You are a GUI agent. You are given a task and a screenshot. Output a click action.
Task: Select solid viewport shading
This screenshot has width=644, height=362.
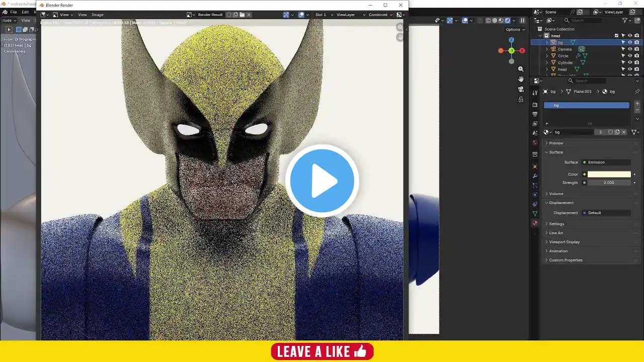tap(495, 21)
